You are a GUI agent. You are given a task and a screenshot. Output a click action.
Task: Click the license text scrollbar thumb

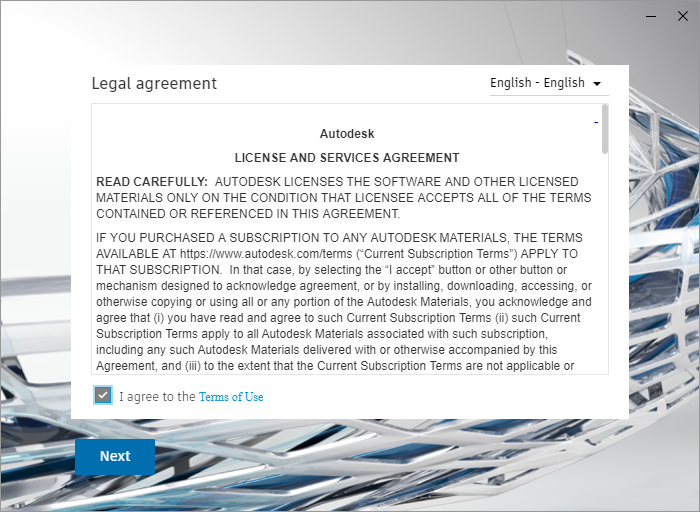(605, 129)
